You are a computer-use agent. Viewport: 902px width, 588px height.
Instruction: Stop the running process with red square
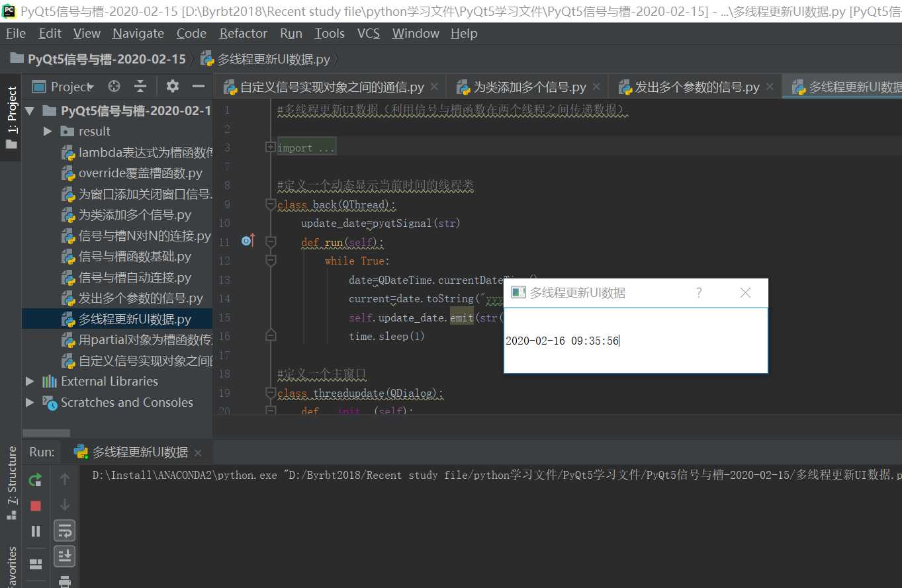[36, 506]
